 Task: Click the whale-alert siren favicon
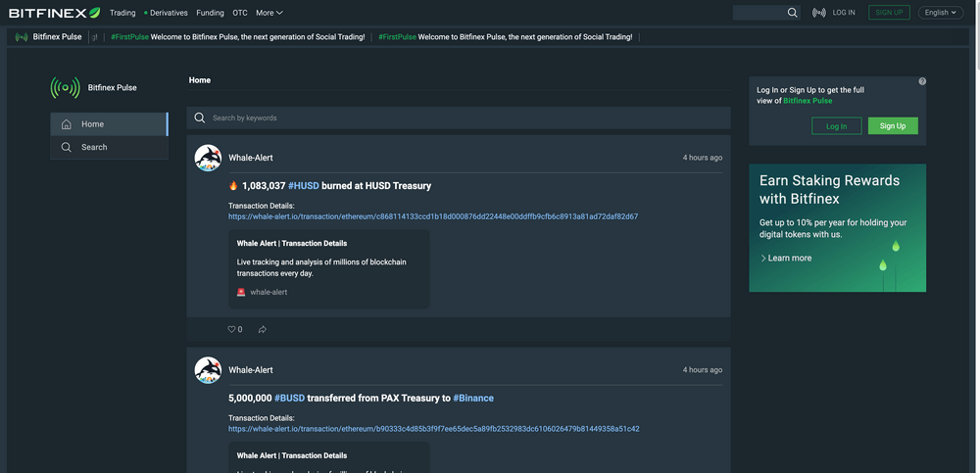pos(241,292)
